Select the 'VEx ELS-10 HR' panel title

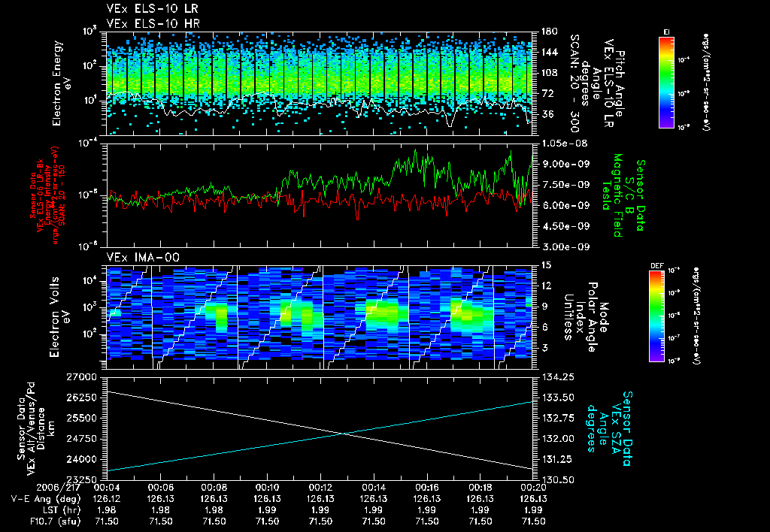tap(153, 23)
